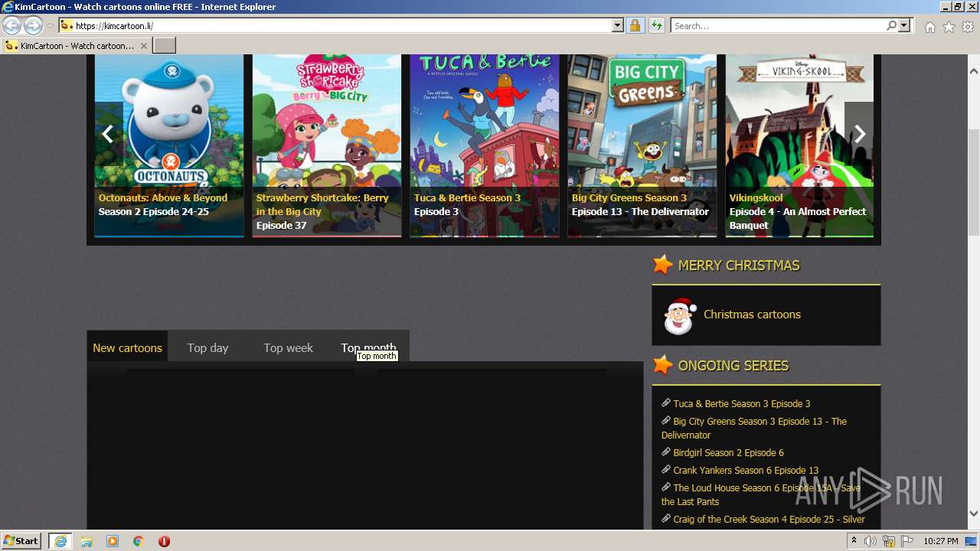Show previous slides with left carousel arrow
This screenshot has height=551, width=980.
(108, 134)
